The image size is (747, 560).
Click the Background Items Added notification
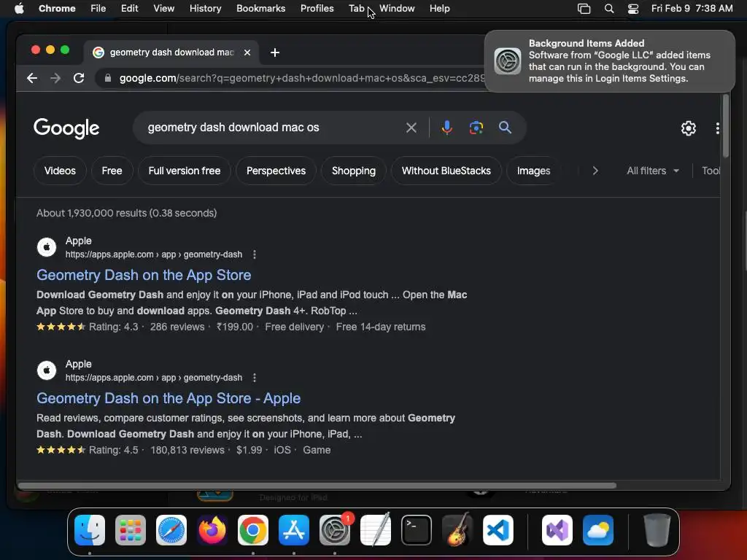coord(610,61)
